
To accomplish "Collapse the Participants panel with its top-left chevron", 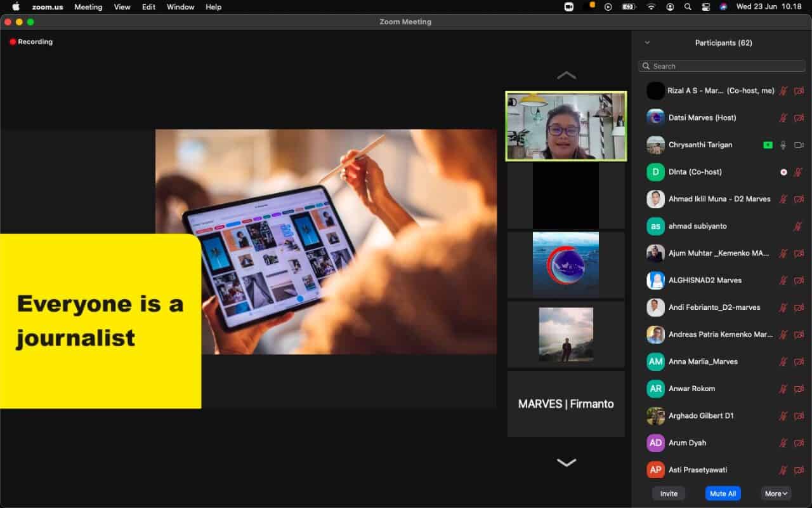I will pos(647,43).
